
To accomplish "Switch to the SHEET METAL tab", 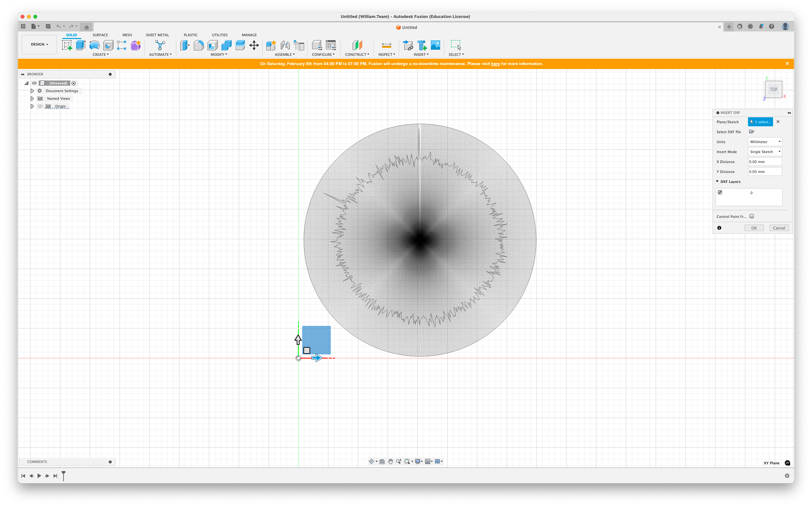I will [x=157, y=35].
